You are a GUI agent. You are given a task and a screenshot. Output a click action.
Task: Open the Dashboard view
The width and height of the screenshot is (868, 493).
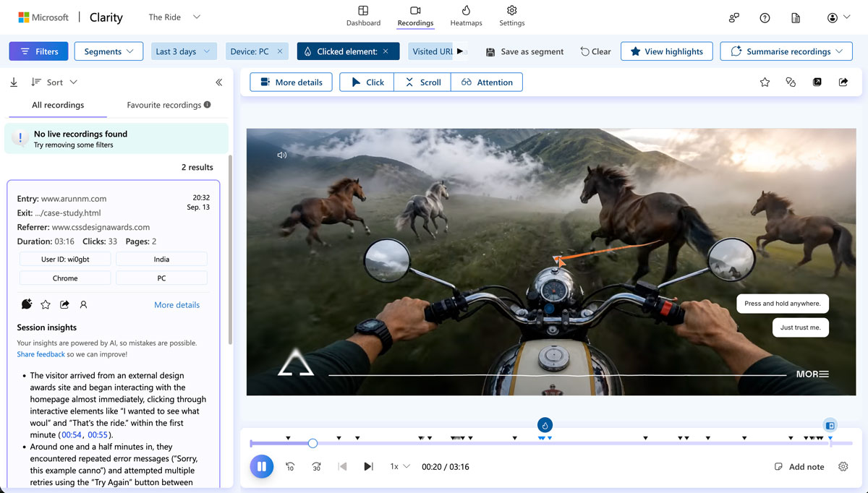(363, 16)
